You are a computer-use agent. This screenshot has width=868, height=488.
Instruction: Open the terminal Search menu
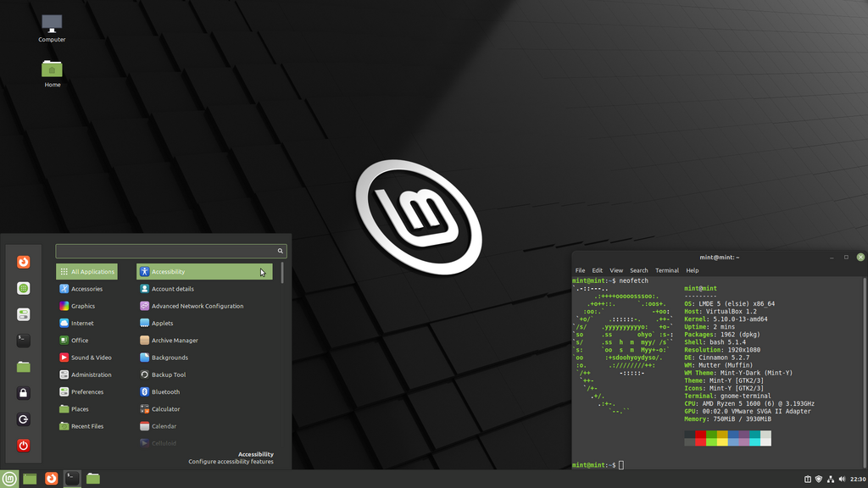(x=639, y=270)
